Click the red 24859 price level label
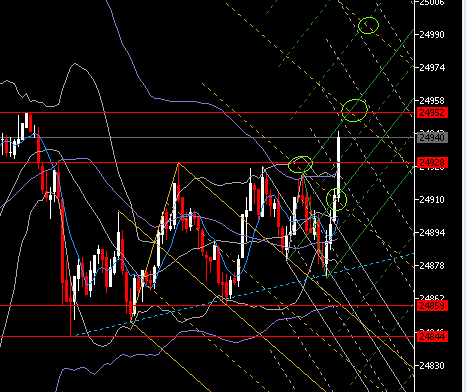This screenshot has width=466, height=392. pyautogui.click(x=432, y=305)
